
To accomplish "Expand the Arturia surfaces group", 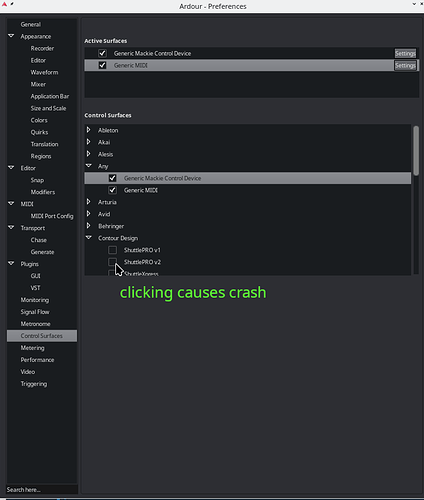I will [x=89, y=202].
